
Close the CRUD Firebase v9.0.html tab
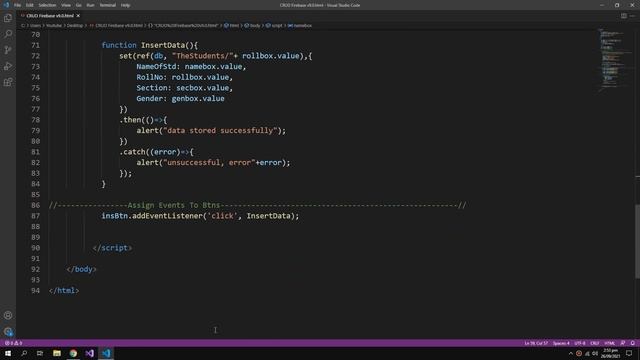point(78,16)
